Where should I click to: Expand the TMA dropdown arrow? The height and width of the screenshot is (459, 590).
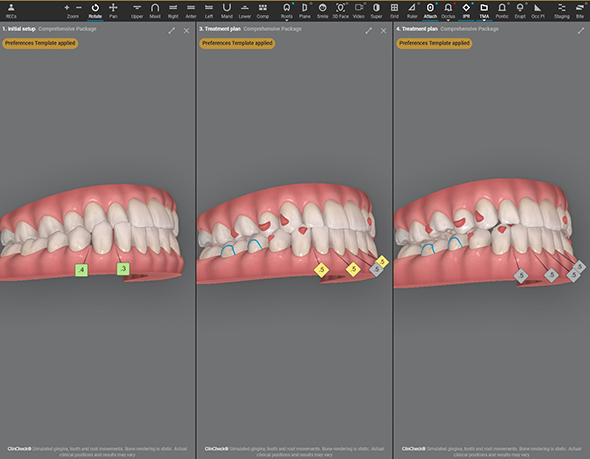(484, 20)
